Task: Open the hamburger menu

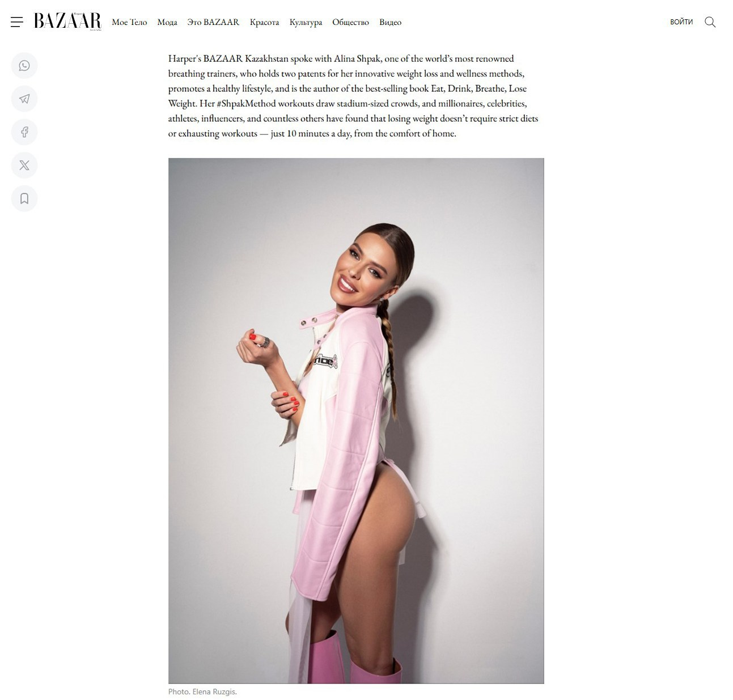Action: coord(17,22)
